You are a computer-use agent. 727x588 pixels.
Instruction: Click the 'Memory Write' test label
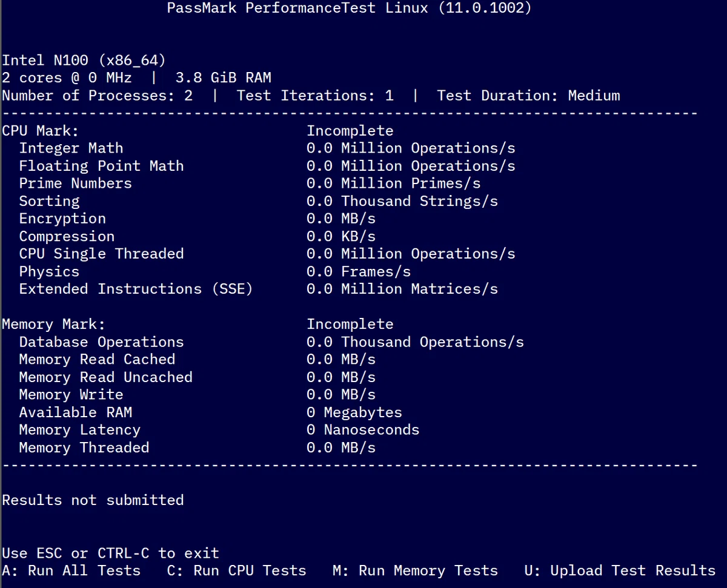point(71,395)
